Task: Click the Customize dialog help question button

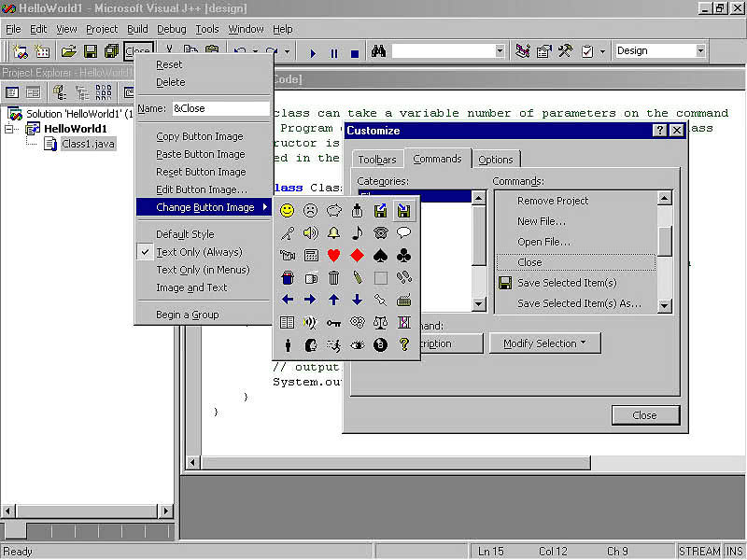Action: [x=659, y=131]
